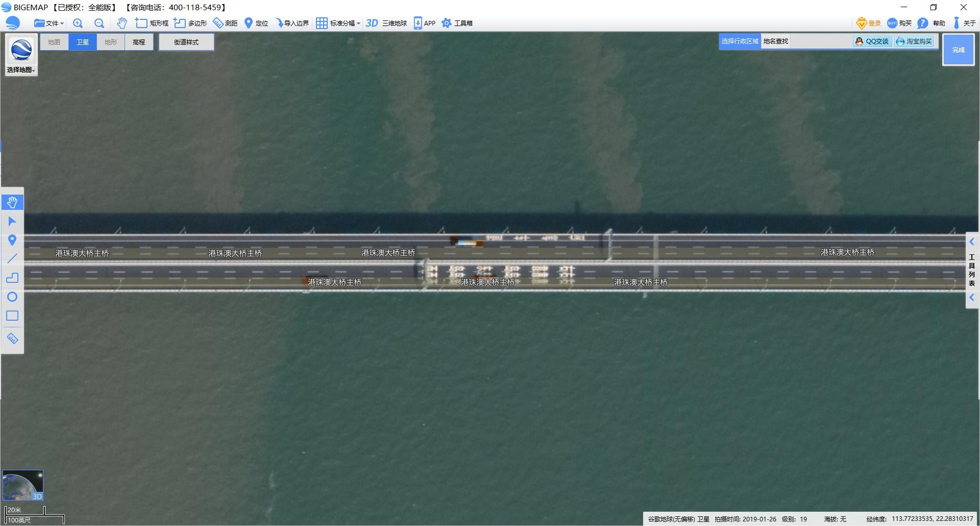Pick the line drawing tool in sidebar
Viewport: 980px width, 526px height.
(12, 259)
